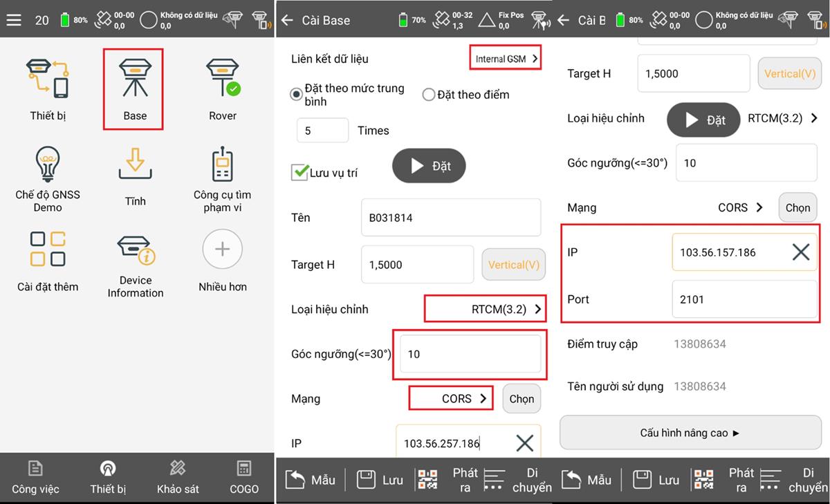Tap the Nhiều hơn plus icon
This screenshot has height=504, width=830.
click(x=223, y=250)
